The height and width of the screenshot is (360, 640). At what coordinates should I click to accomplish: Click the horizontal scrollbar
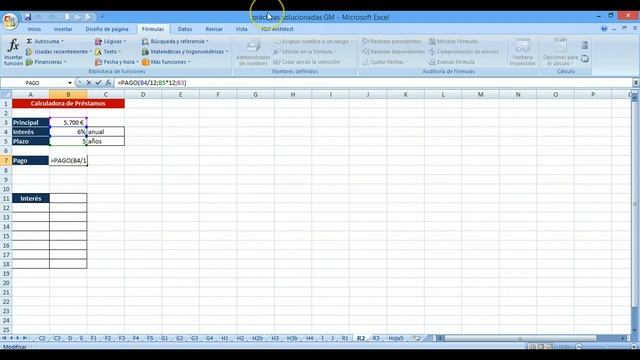(x=520, y=338)
